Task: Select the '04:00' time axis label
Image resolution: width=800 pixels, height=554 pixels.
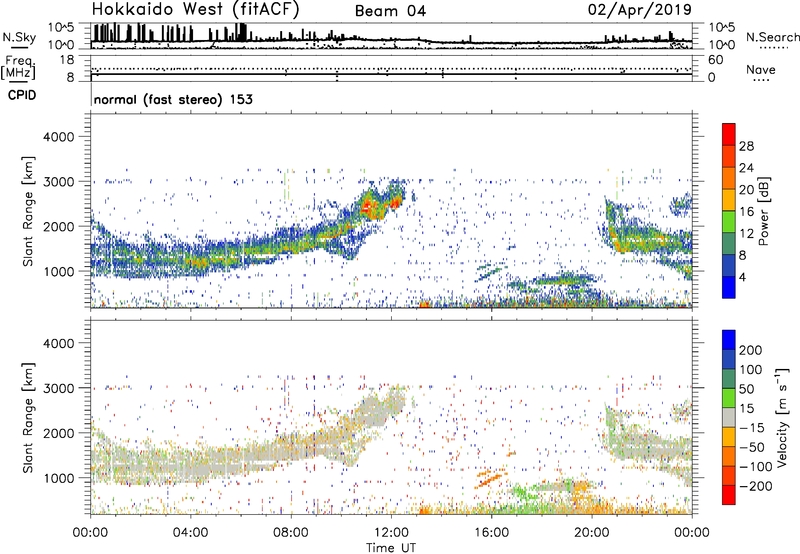Action: point(190,533)
